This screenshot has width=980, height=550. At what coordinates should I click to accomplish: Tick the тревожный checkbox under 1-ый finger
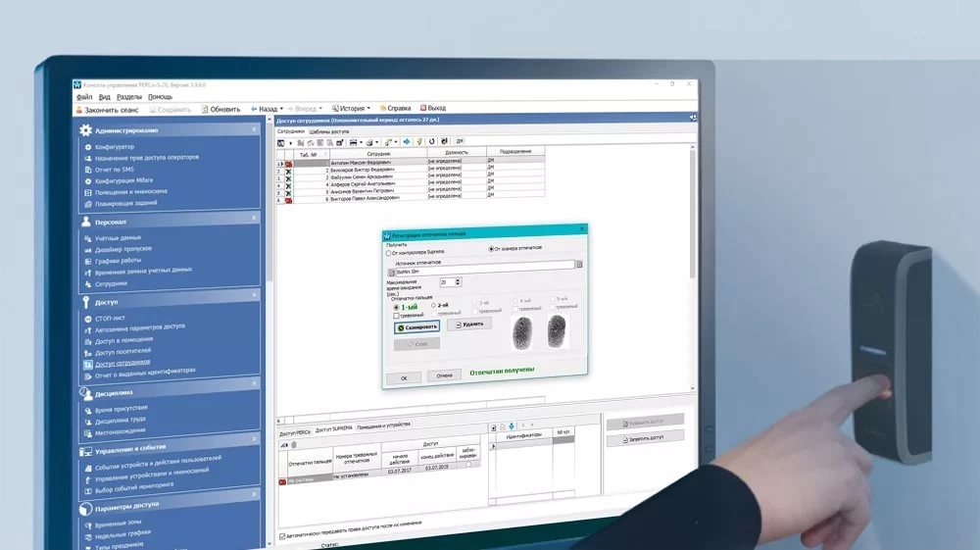tap(396, 316)
